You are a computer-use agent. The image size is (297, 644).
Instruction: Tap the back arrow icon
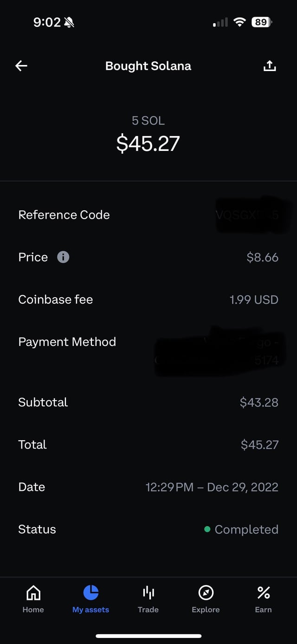click(x=21, y=66)
